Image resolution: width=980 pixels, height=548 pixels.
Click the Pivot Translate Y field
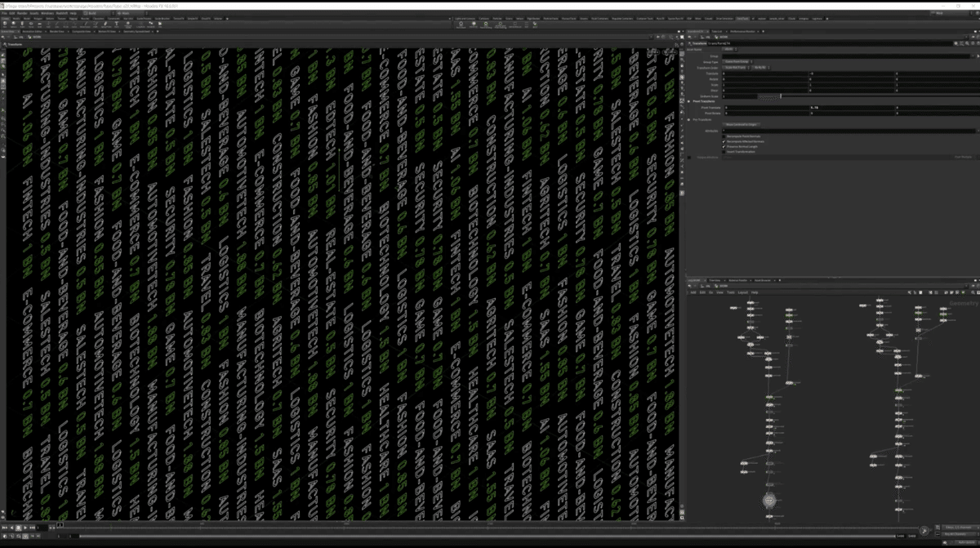(x=852, y=108)
